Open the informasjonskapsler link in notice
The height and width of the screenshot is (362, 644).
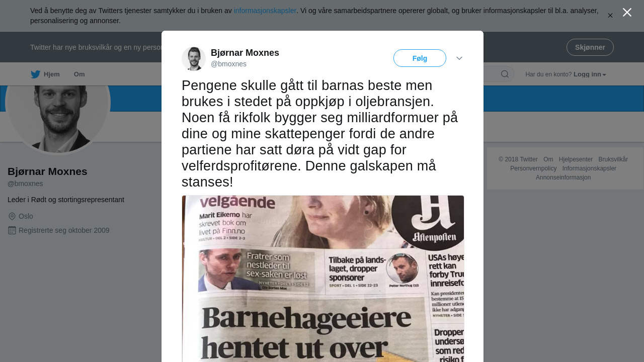(265, 11)
